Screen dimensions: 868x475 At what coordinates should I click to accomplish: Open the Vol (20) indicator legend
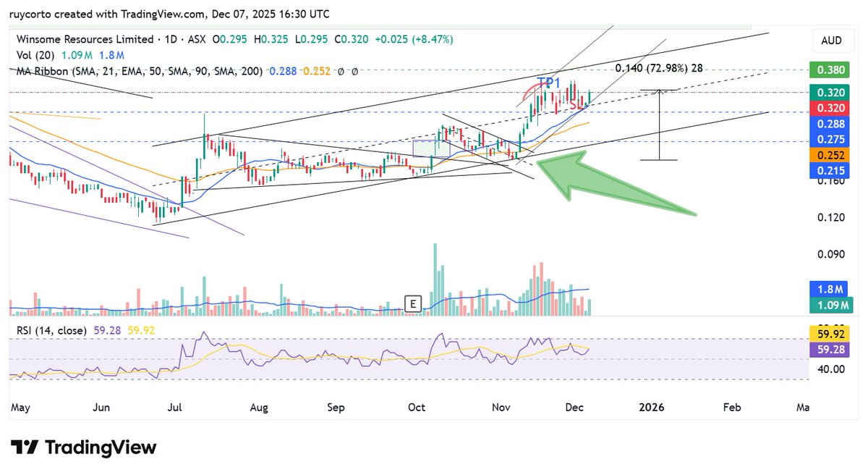click(36, 54)
